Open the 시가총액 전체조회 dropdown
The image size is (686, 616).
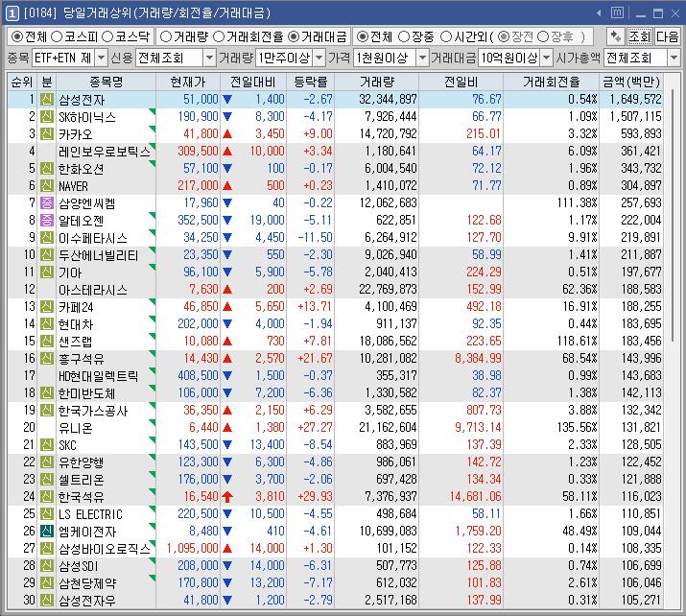point(674,58)
